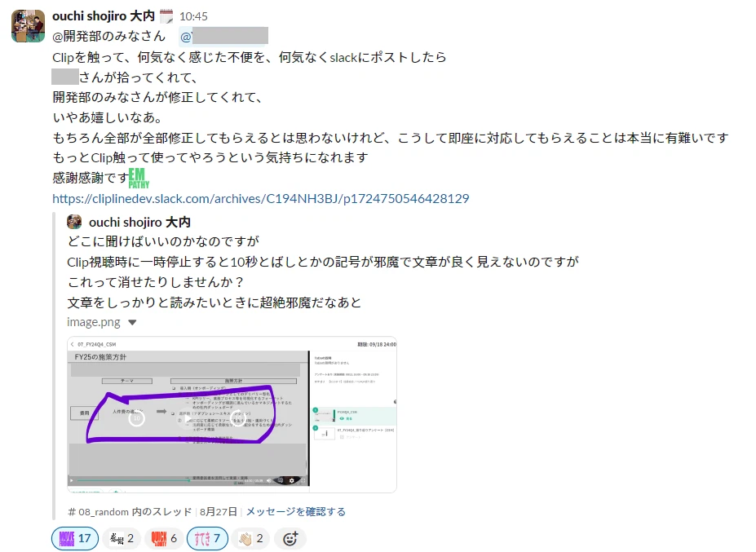Open the 10:45 message timestamp
Image resolution: width=756 pixels, height=552 pixels.
pyautogui.click(x=193, y=17)
